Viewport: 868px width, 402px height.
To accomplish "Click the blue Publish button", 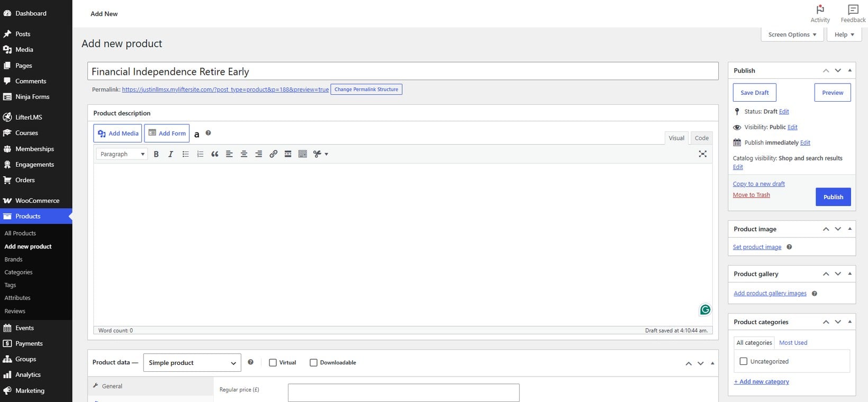I will (833, 197).
